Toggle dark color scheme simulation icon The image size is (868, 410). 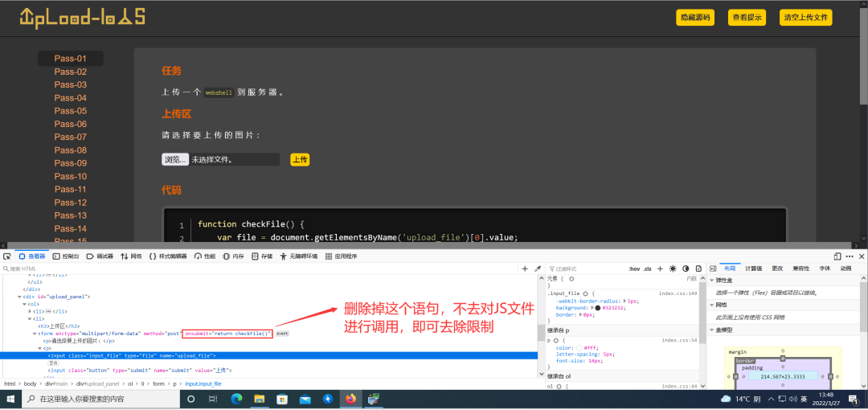686,269
